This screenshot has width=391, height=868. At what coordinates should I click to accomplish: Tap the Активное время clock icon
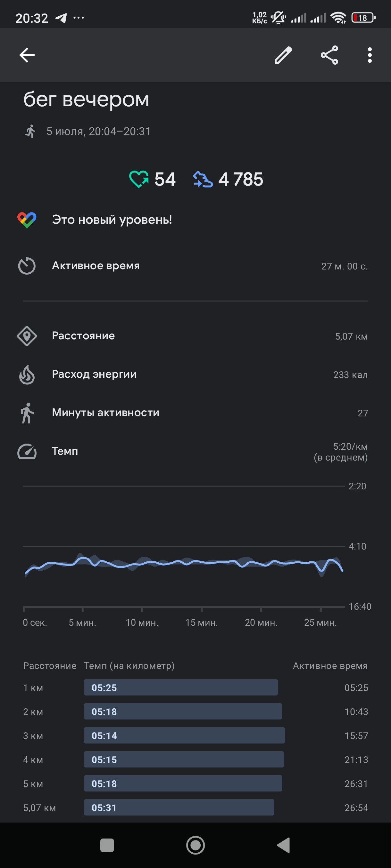point(27,266)
